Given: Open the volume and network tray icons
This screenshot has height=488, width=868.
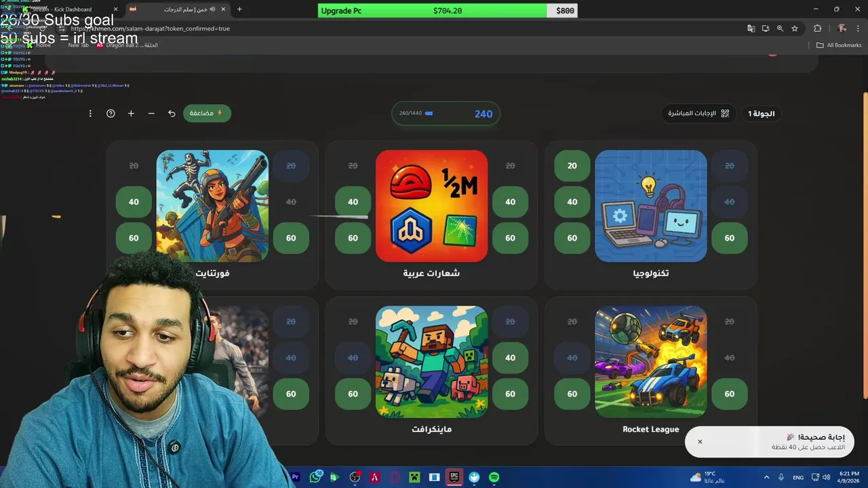Looking at the screenshot, I should click(820, 477).
